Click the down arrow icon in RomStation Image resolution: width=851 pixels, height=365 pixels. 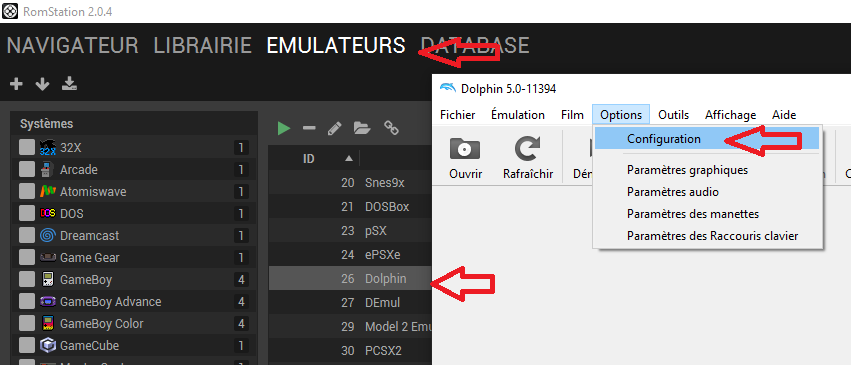click(42, 84)
